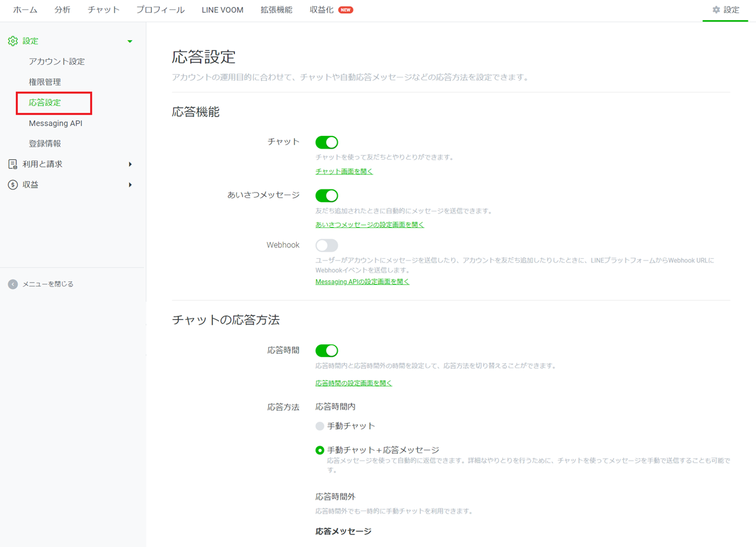Click the 利用と請求 document icon

[x=13, y=164]
